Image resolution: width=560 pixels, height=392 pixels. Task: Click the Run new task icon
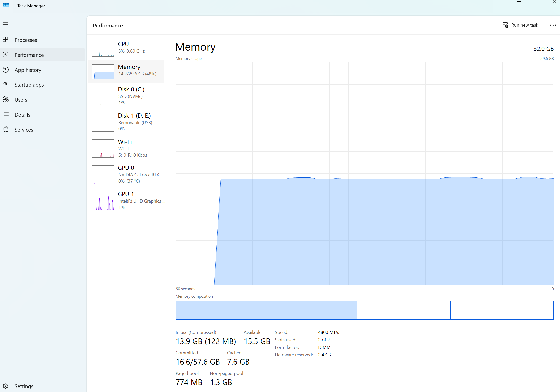click(505, 25)
